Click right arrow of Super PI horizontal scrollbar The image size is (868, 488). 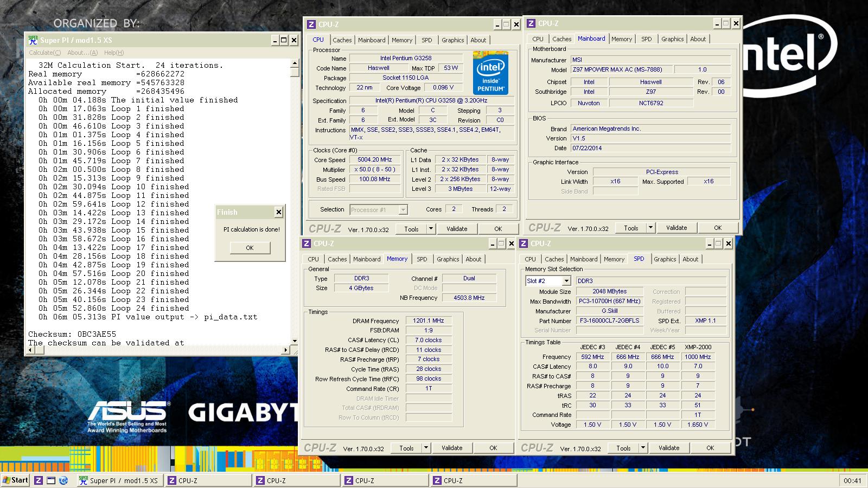pos(286,350)
